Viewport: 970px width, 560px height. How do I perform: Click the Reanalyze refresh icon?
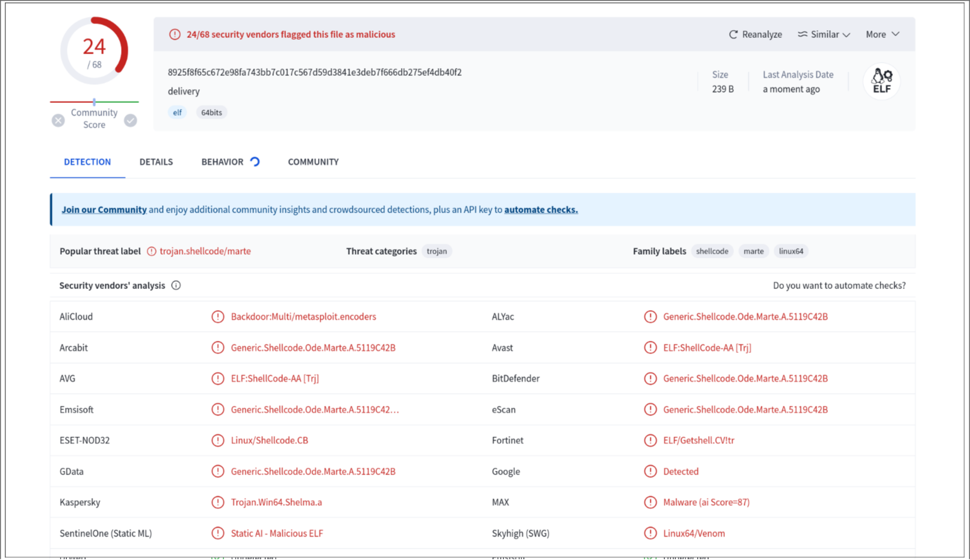tap(733, 34)
